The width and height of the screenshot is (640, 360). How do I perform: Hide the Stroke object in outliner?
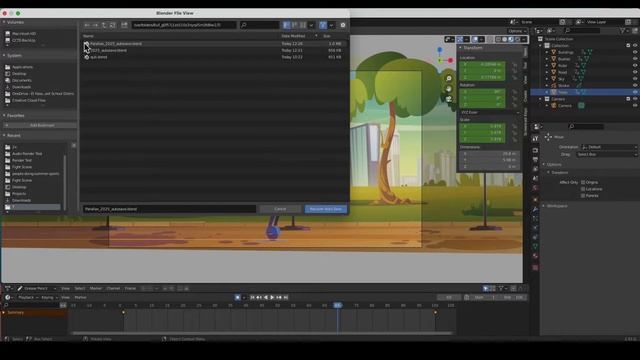tap(635, 86)
